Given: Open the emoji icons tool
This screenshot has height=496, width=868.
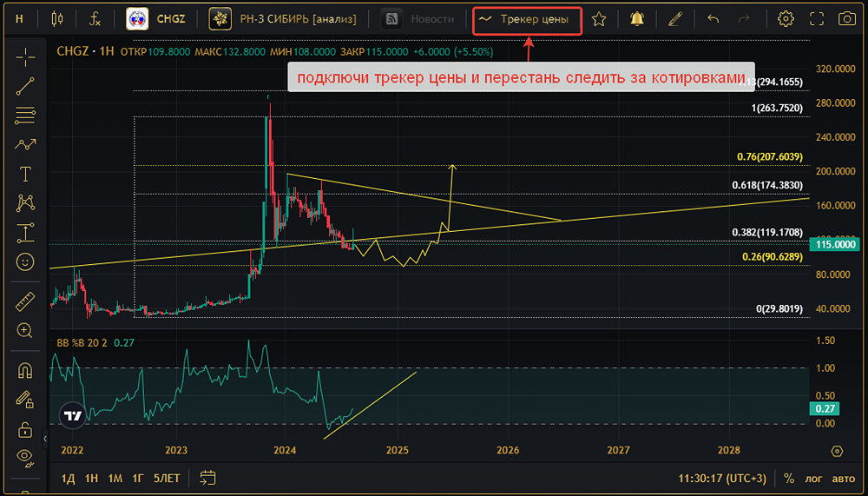Looking at the screenshot, I should point(25,261).
